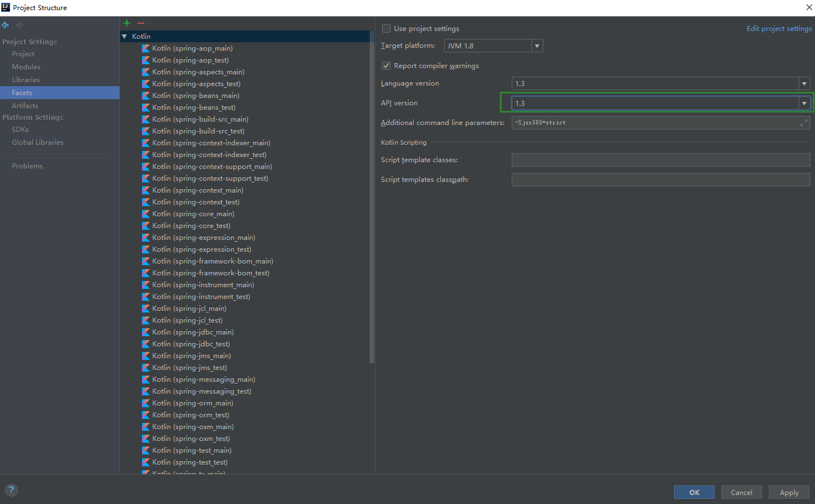Open the API version dropdown
This screenshot has height=504, width=815.
coord(661,104)
